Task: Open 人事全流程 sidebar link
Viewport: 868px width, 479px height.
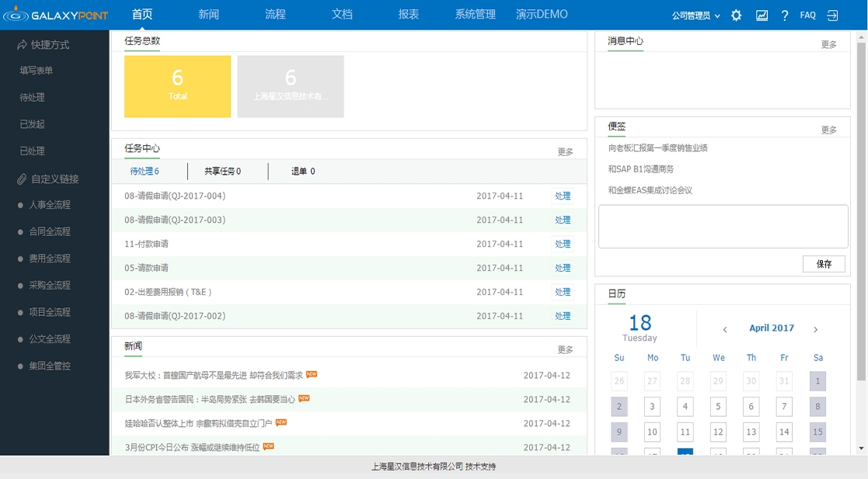Action: tap(50, 205)
